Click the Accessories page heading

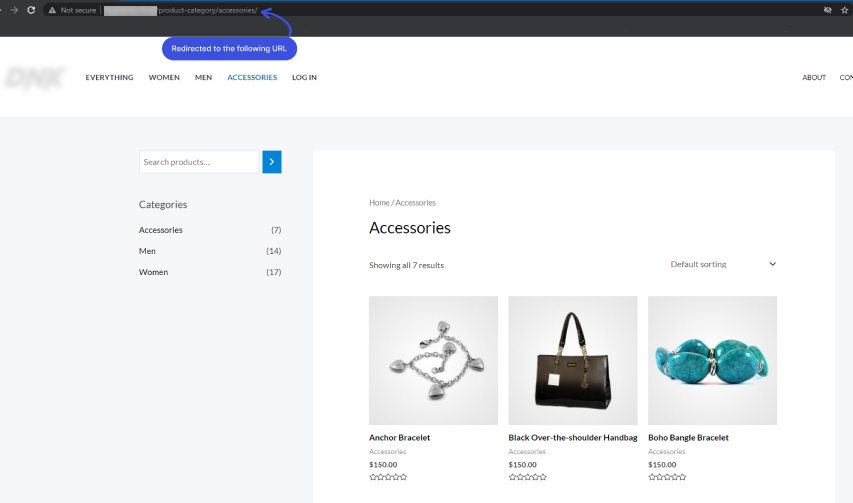410,228
